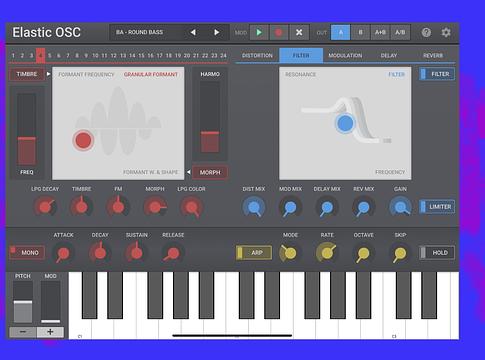Select output A
485x360 pixels.
pyautogui.click(x=341, y=32)
